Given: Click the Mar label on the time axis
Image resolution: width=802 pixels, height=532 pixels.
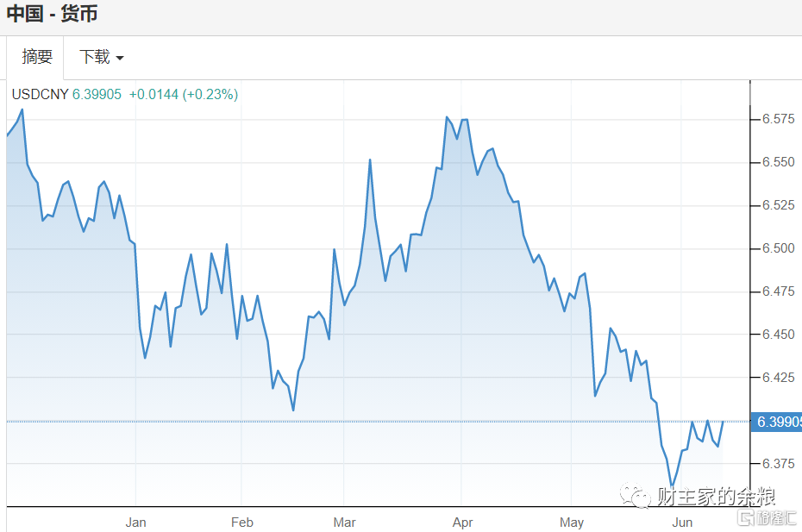Looking at the screenshot, I should [345, 522].
